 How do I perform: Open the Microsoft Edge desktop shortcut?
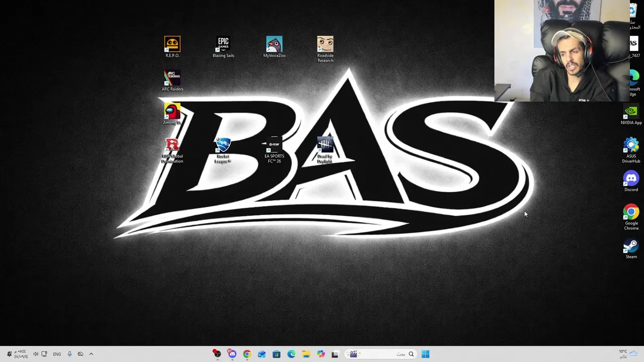pos(634,83)
